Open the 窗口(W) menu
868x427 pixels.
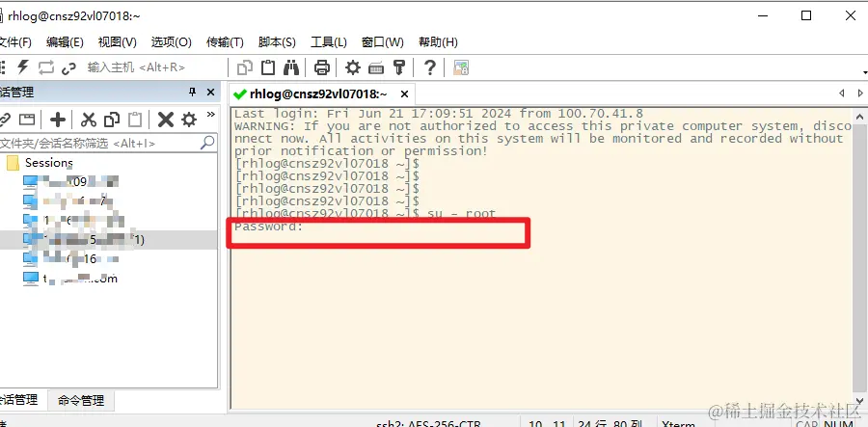[383, 42]
